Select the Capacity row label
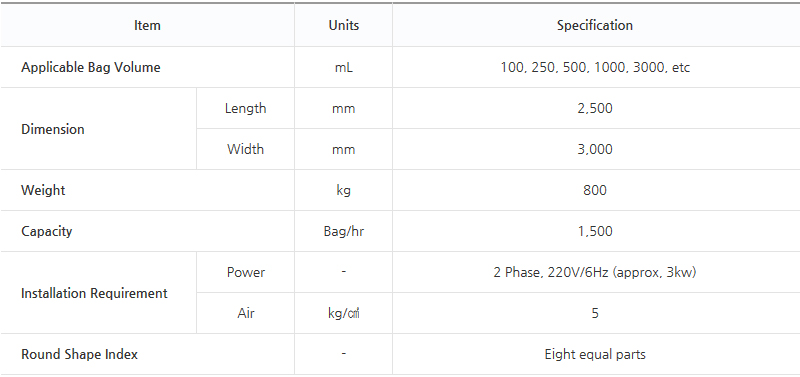The width and height of the screenshot is (800, 377). 46,231
